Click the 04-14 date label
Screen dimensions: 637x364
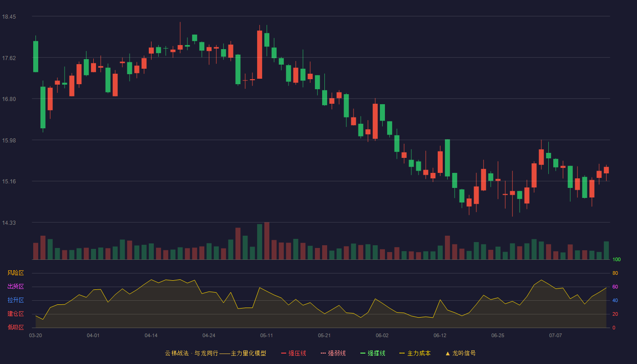[151, 335]
